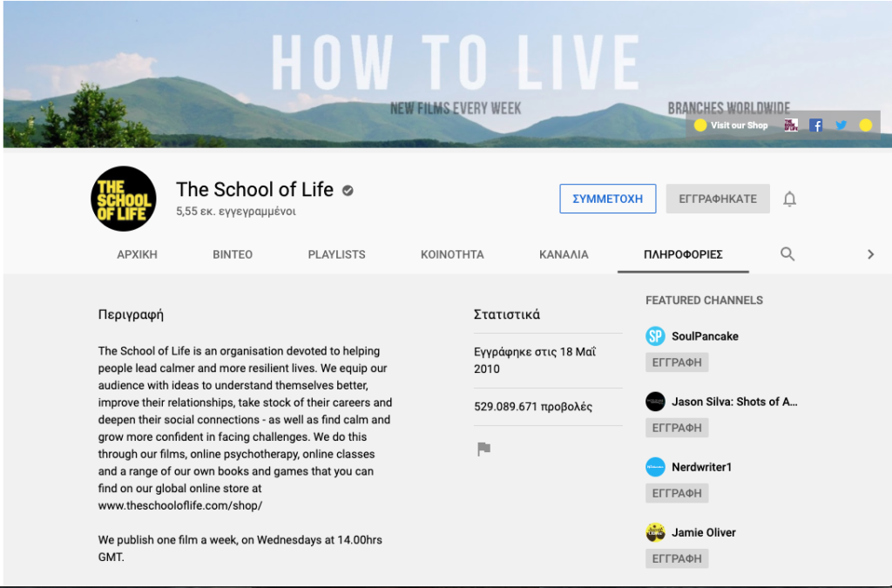Subscribe to Jamie Oliver with ΕΓΓΡΑΦΗ button
Screen dimensions: 892x588
[x=677, y=558]
